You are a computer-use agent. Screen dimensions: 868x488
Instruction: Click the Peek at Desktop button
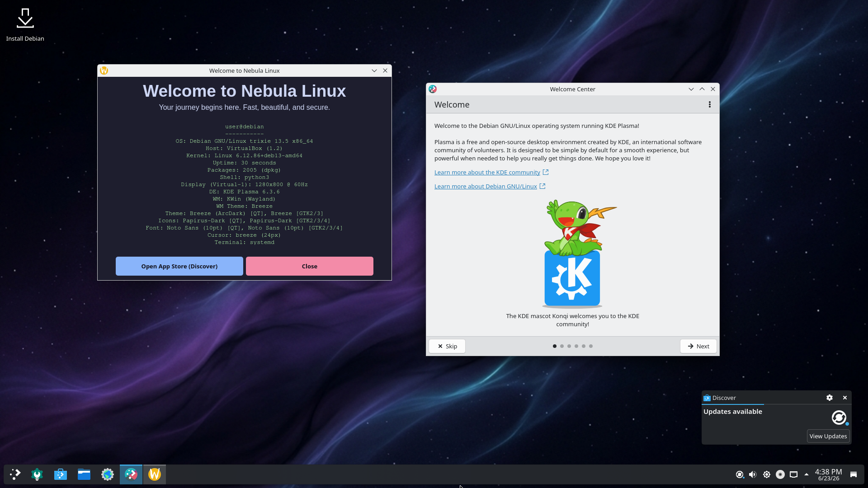click(854, 474)
